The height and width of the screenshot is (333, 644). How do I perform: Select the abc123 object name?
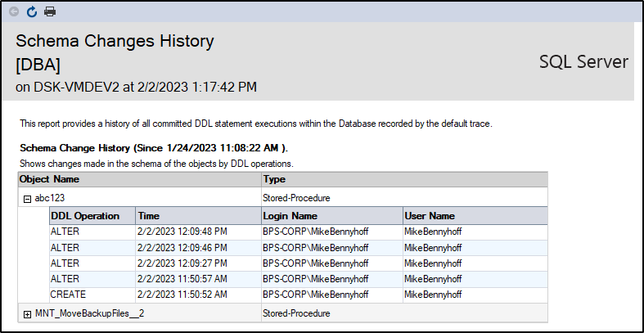coord(50,198)
